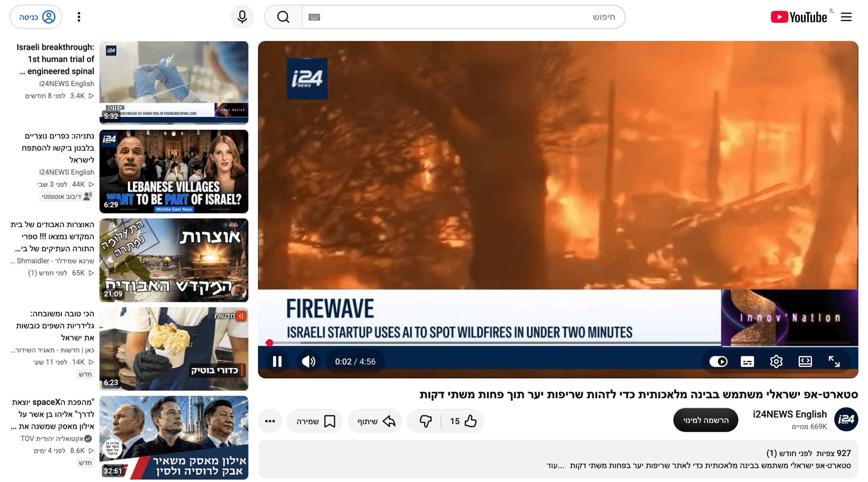Viewport: 868px width, 482px height.
Task: Open title 'Israeli breakthrough: 1st human trial'
Action: point(56,59)
